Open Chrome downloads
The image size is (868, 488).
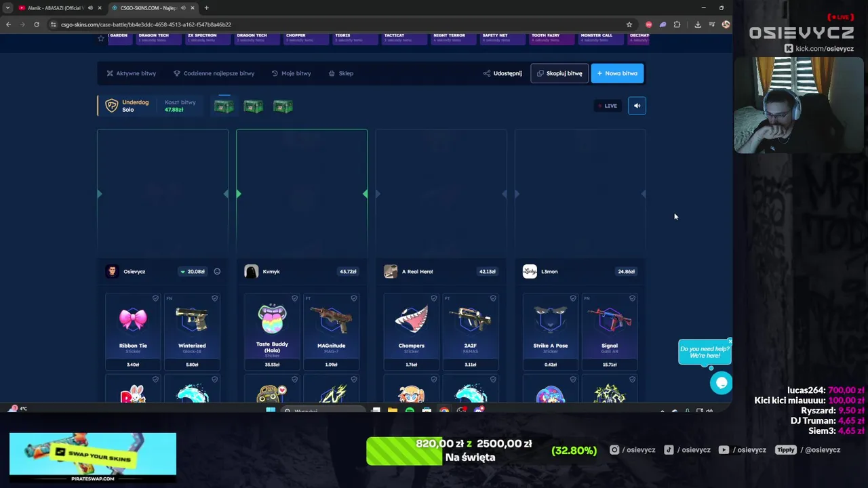698,24
